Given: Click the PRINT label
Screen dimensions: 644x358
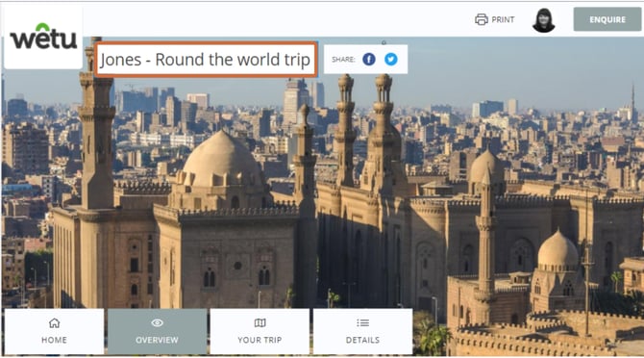Looking at the screenshot, I should tap(503, 20).
